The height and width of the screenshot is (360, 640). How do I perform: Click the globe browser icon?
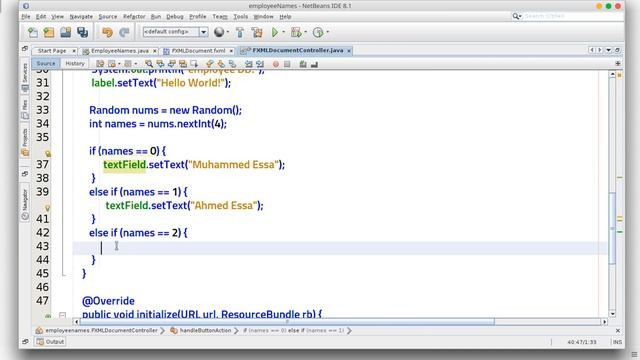point(219,32)
